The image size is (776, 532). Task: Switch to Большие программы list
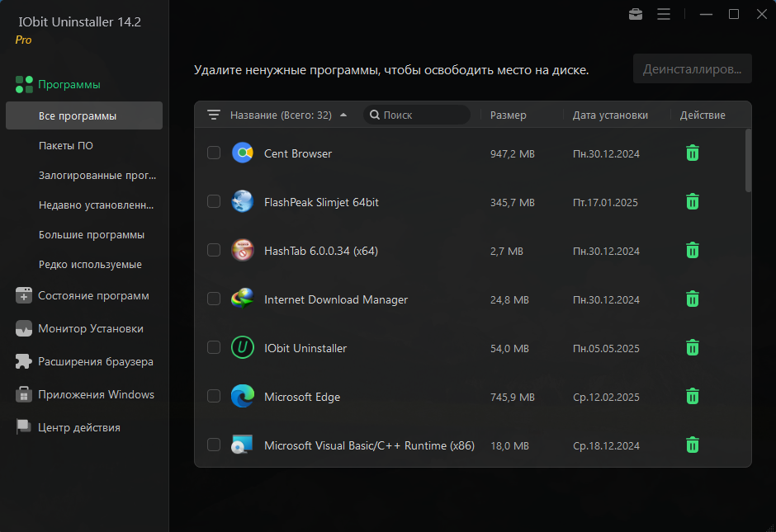click(x=92, y=235)
